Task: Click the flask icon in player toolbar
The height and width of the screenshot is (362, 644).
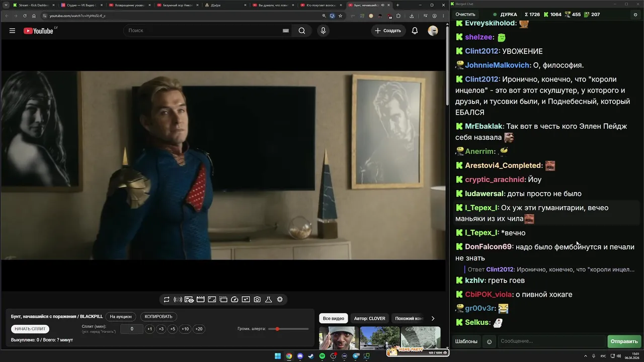Action: click(x=269, y=300)
